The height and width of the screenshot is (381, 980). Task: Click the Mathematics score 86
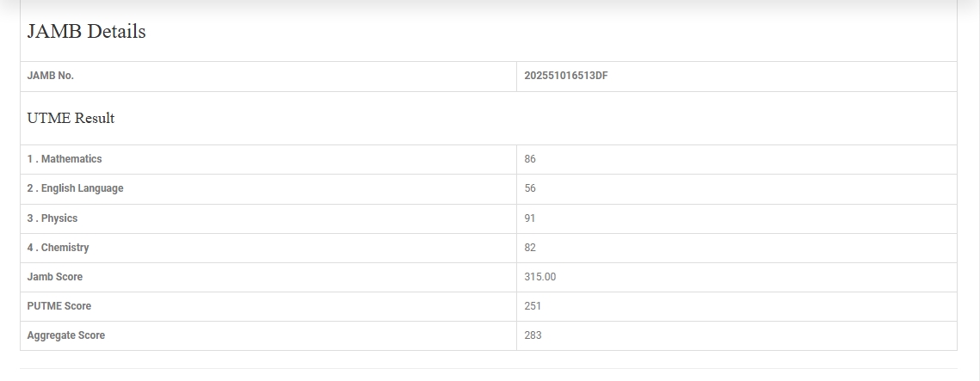530,159
